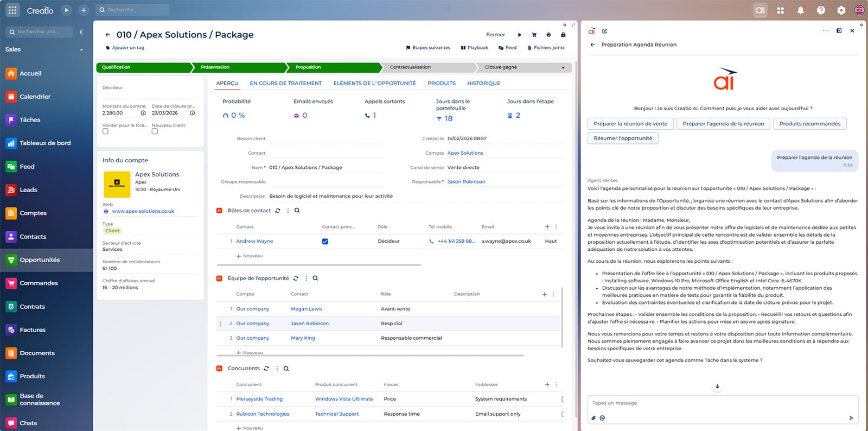Image resolution: width=868 pixels, height=431 pixels.
Task: Open Apex Solutions account link in Compte field
Action: pyautogui.click(x=465, y=153)
